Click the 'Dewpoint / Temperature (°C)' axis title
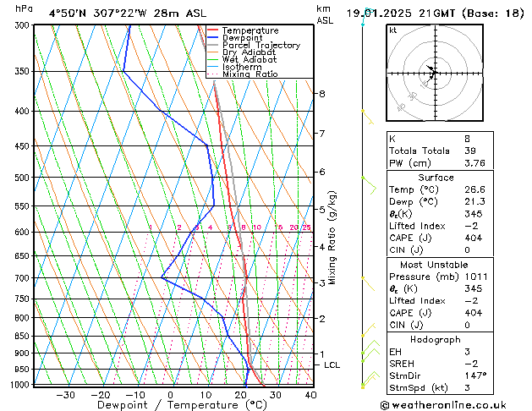Screen dimensions: 532x411 click(182, 405)
